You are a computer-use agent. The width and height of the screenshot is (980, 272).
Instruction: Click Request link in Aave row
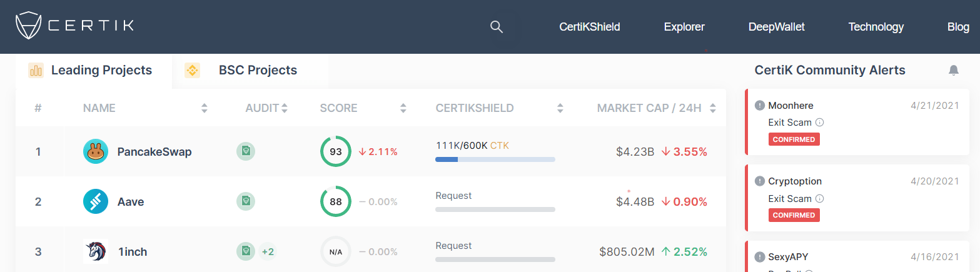coord(453,196)
